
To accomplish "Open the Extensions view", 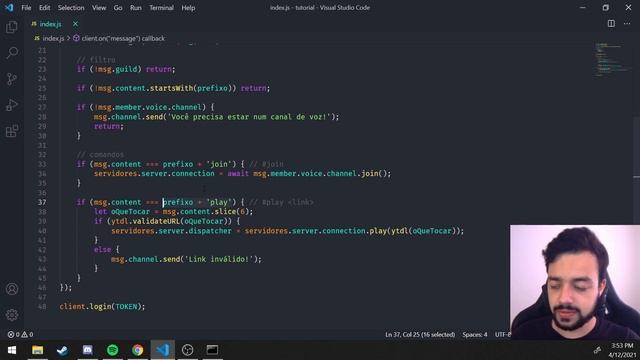I will 12,131.
